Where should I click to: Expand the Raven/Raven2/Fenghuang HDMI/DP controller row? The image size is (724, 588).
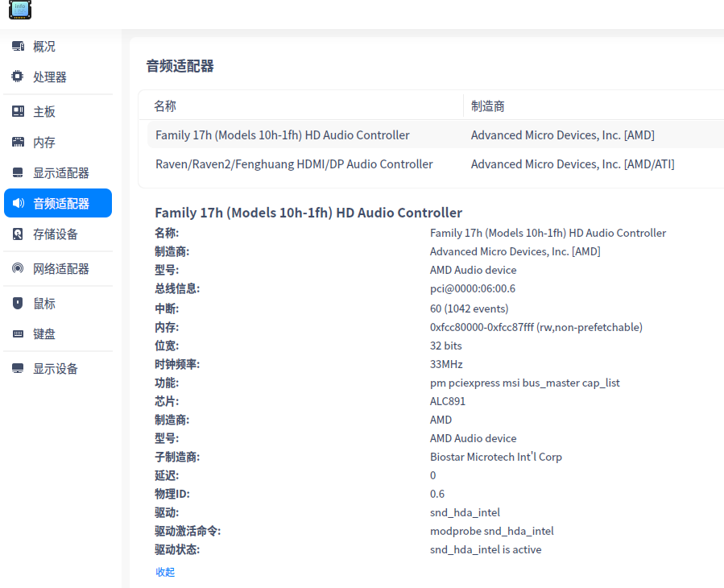(294, 164)
